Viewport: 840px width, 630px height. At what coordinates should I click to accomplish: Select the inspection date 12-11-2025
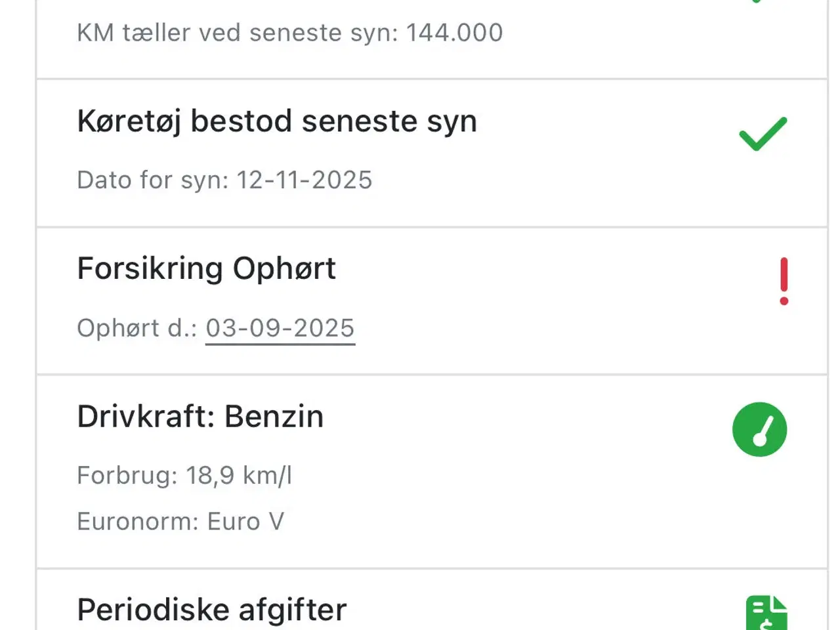(304, 180)
